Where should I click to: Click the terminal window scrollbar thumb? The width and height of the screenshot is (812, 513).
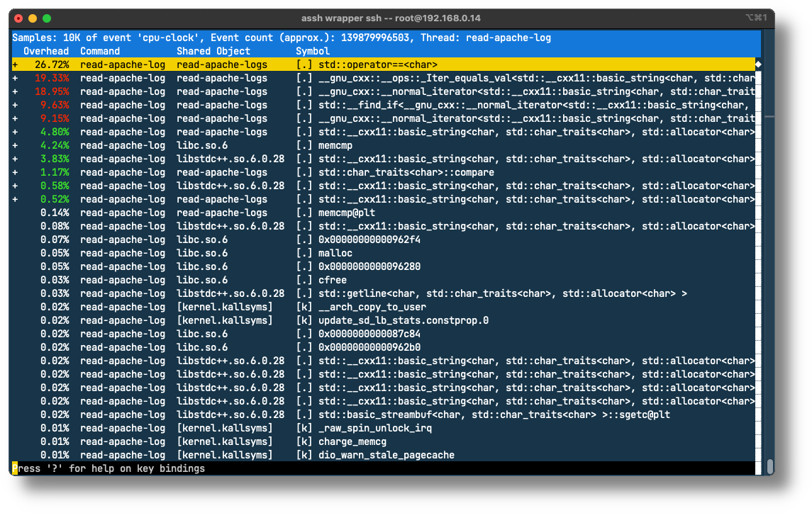pos(770,466)
